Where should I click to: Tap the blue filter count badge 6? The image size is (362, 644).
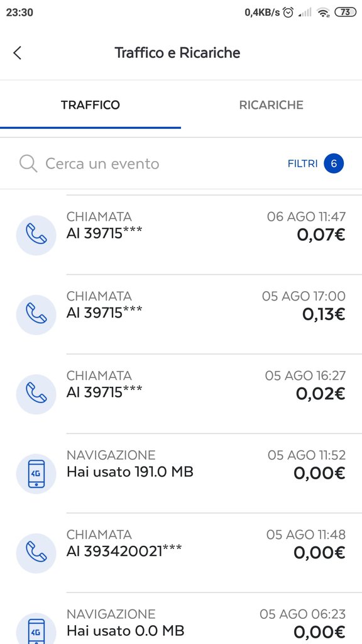click(334, 164)
